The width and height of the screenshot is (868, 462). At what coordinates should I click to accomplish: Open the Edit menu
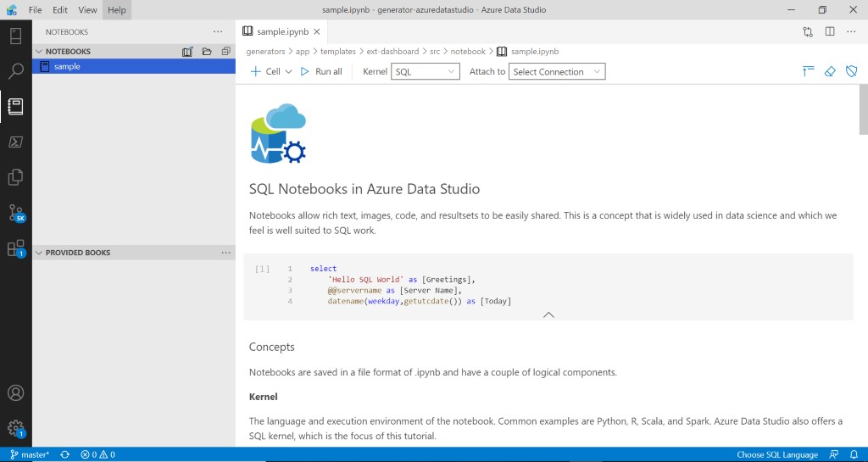(x=60, y=10)
